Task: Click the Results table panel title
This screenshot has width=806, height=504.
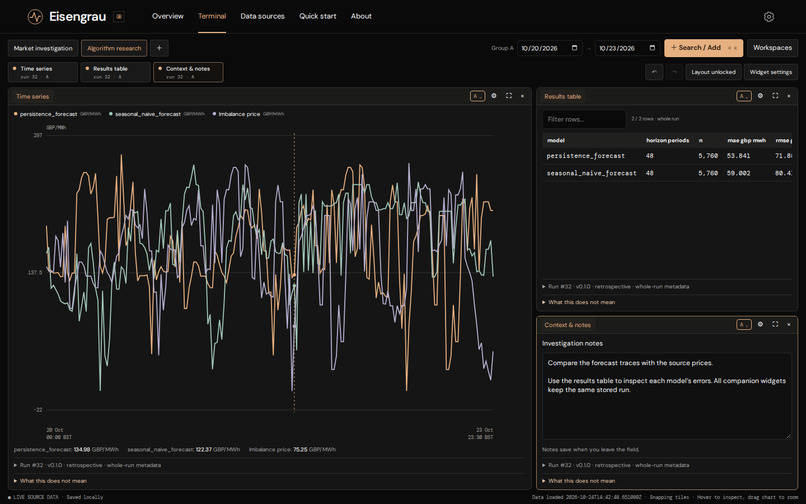Action: click(x=562, y=96)
